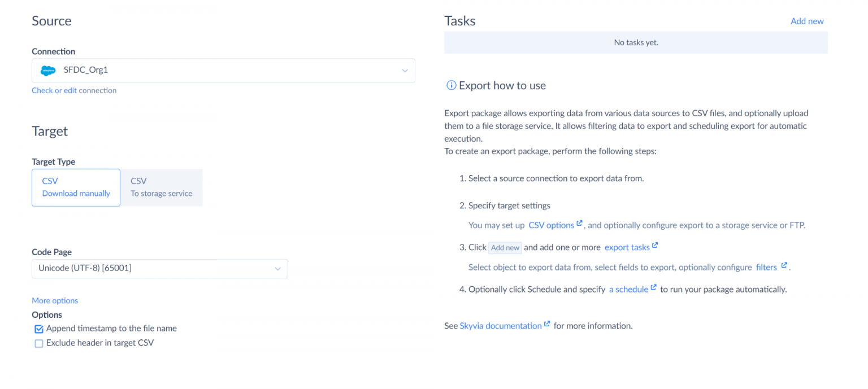The height and width of the screenshot is (389, 868).
Task: Click external link icon after CSV options
Action: tap(579, 224)
